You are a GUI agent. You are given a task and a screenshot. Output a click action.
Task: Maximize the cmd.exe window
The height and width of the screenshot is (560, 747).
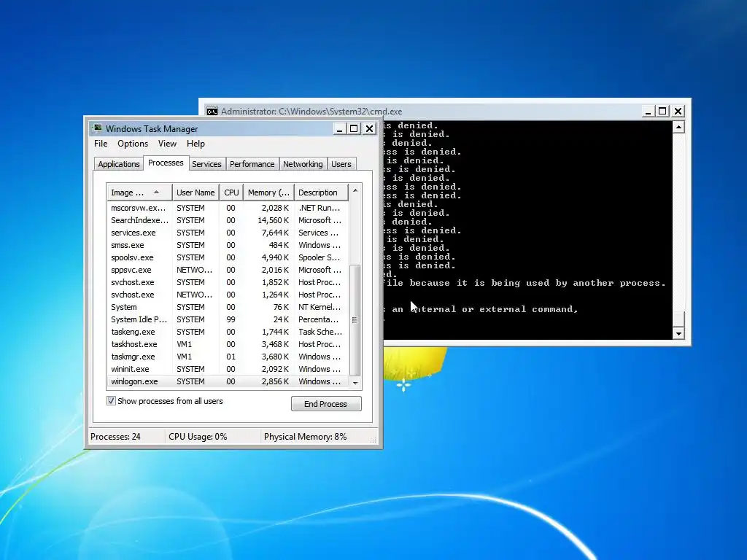(x=662, y=112)
